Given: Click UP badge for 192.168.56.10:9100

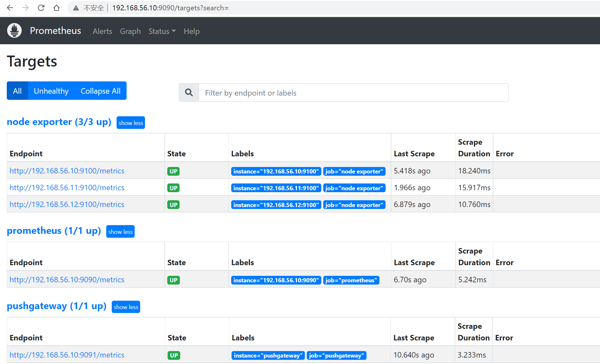Looking at the screenshot, I should (173, 171).
